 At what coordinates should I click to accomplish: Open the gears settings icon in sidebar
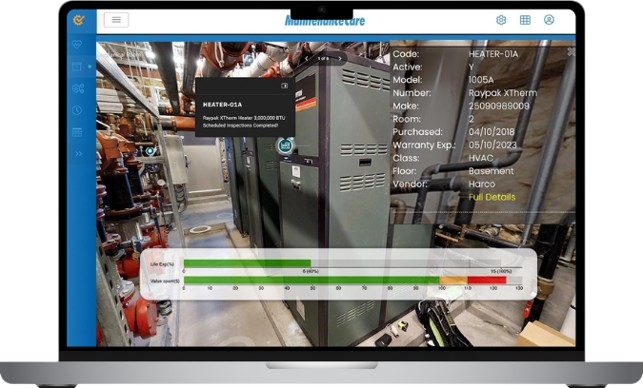point(78,88)
